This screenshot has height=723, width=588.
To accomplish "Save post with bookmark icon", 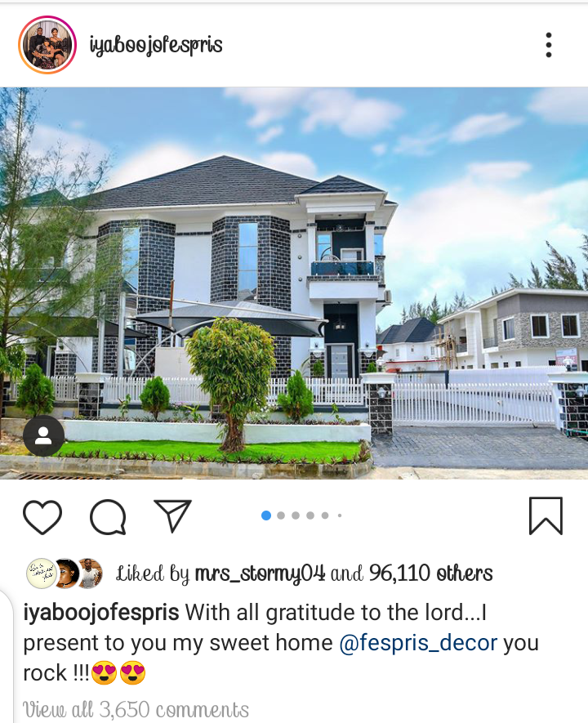I will [546, 516].
